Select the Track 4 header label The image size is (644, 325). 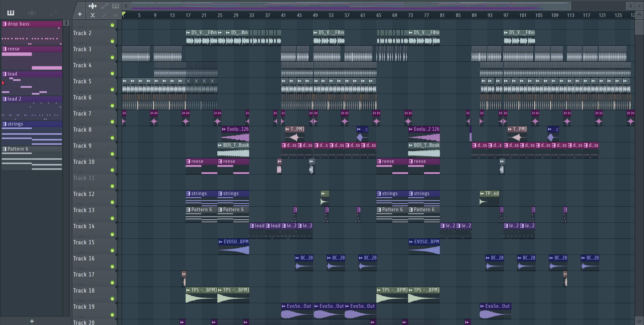pyautogui.click(x=82, y=65)
